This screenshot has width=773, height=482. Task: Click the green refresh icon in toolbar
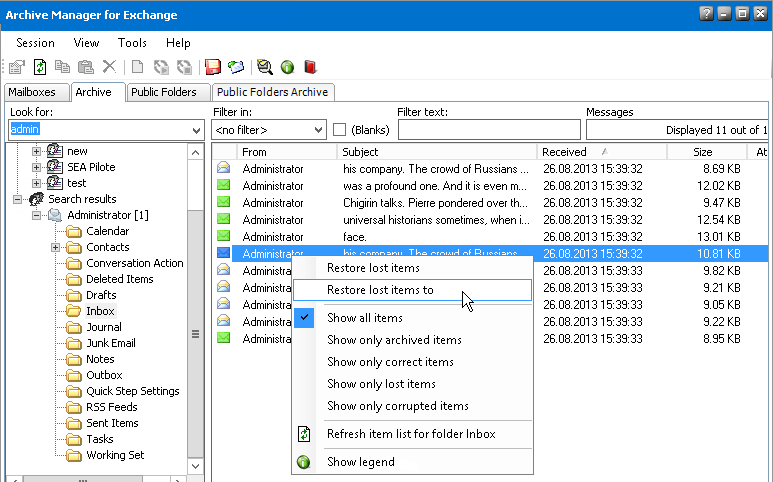tap(40, 67)
